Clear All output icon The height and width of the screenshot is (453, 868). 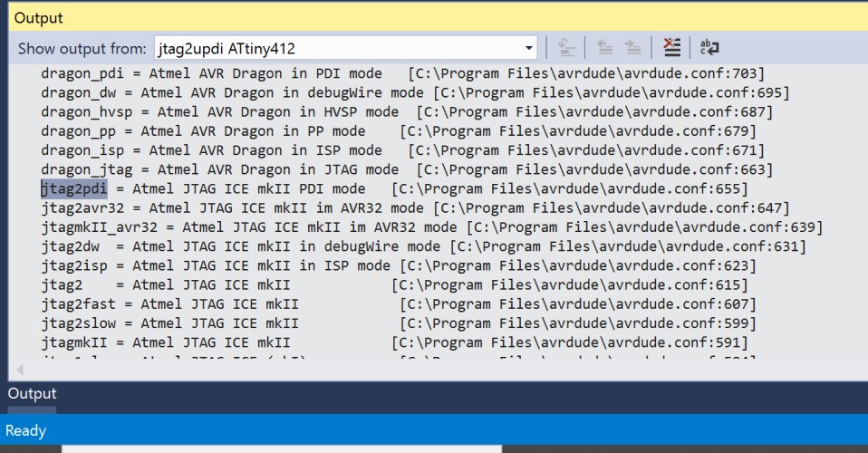(x=671, y=48)
